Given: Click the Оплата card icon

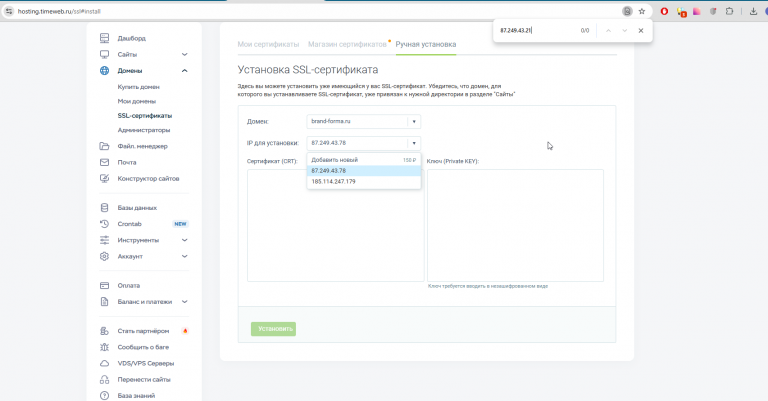Looking at the screenshot, I should tap(104, 285).
